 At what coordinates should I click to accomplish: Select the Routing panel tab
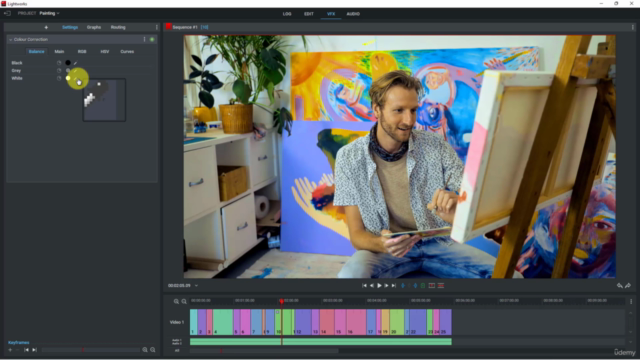[x=118, y=27]
